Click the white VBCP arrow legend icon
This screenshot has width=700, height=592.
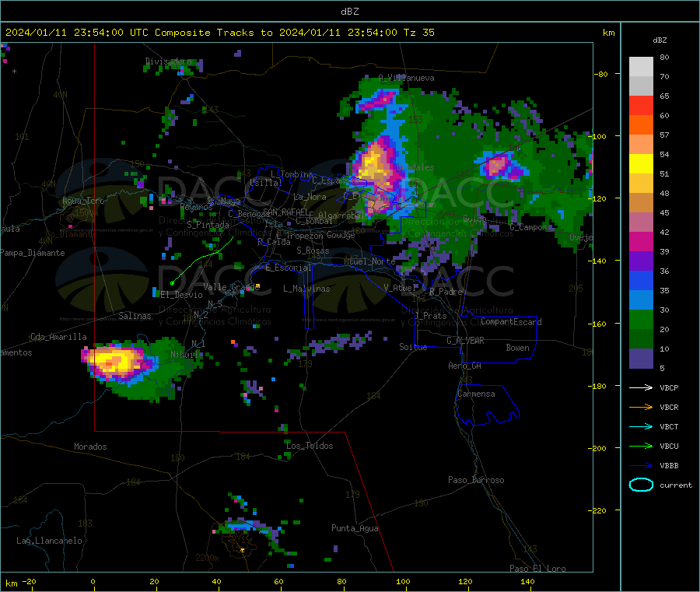(641, 387)
